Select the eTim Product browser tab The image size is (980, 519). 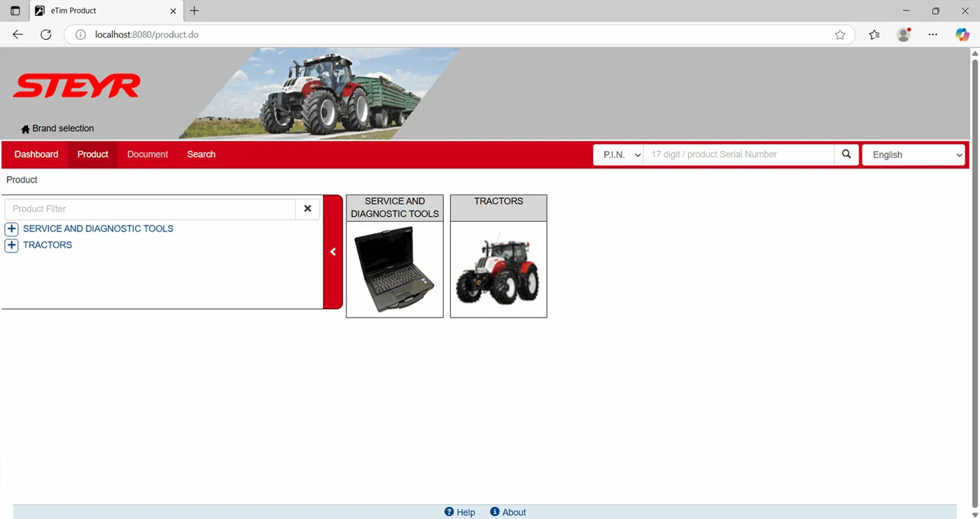(105, 11)
